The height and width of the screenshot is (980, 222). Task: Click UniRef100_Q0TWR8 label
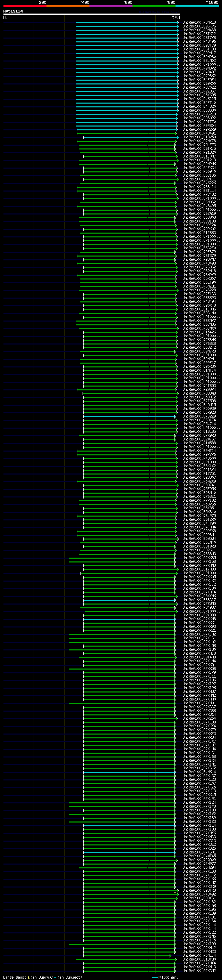click(199, 546)
